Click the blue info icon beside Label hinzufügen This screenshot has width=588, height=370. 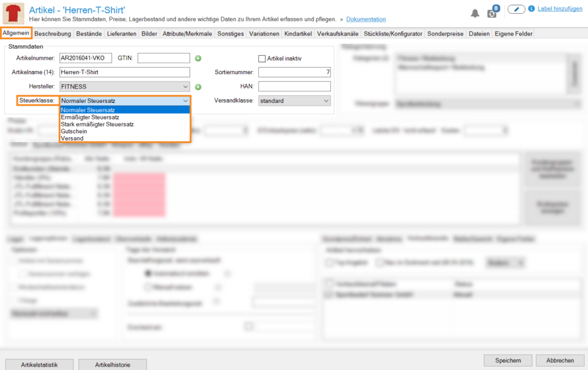pos(531,9)
